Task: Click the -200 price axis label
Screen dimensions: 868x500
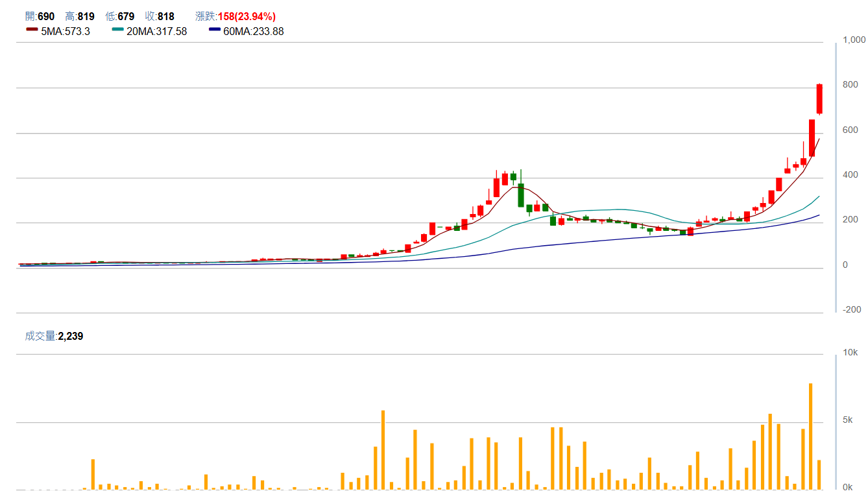Action: pos(852,310)
